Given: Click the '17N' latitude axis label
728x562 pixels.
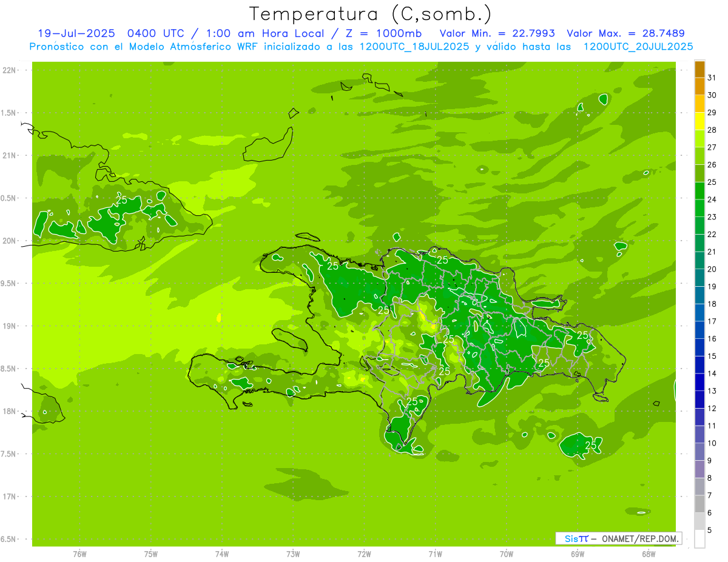Looking at the screenshot, I should tap(10, 497).
